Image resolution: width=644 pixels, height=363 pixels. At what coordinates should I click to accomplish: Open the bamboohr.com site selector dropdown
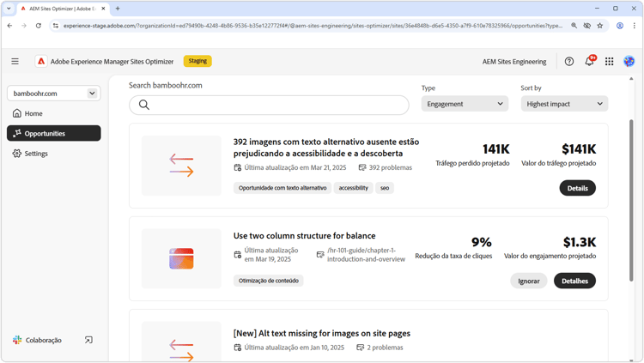54,94
